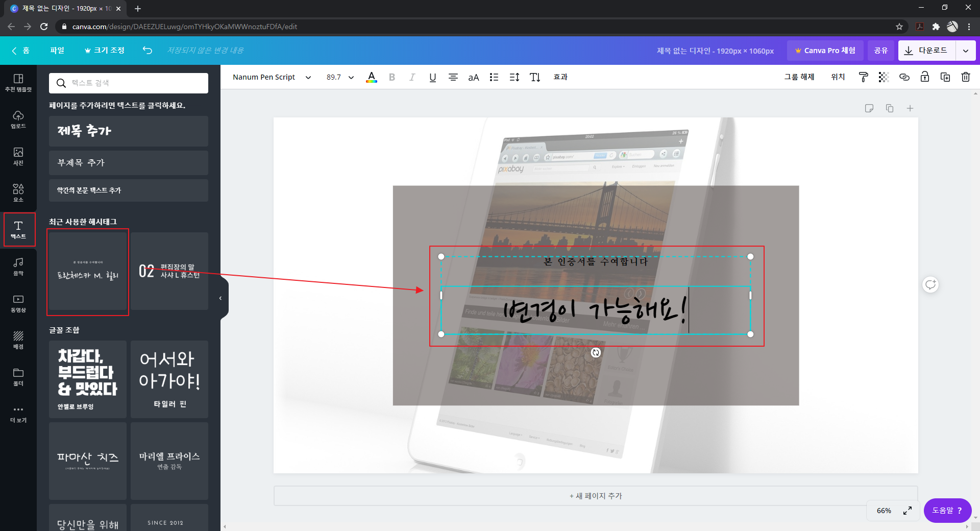Toggle underline formatting
Image resolution: width=980 pixels, height=531 pixels.
pos(433,77)
